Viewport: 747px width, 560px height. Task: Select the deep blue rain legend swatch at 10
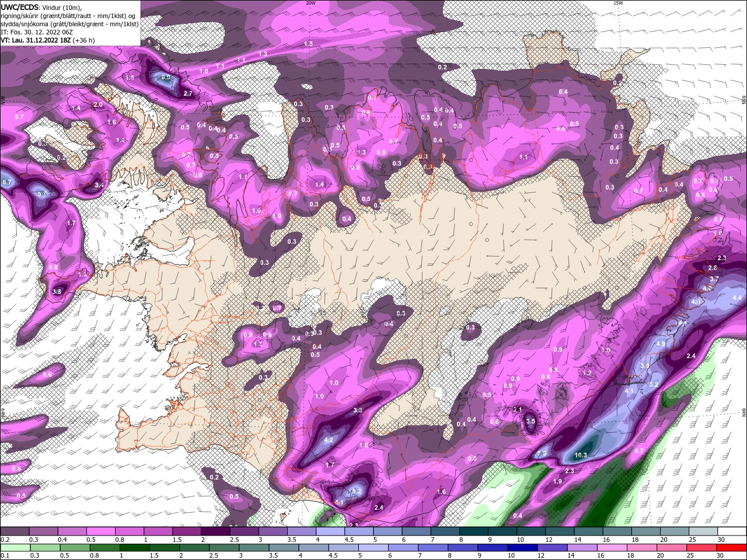coord(523,547)
